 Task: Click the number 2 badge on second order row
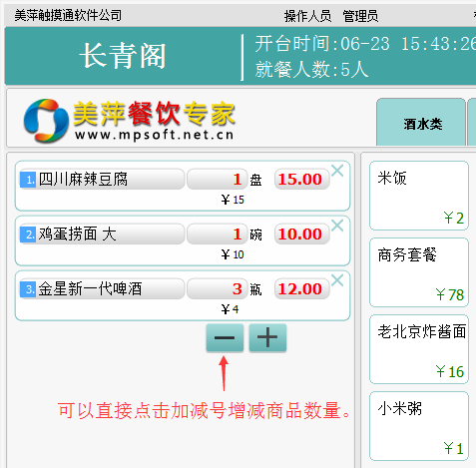click(x=28, y=234)
